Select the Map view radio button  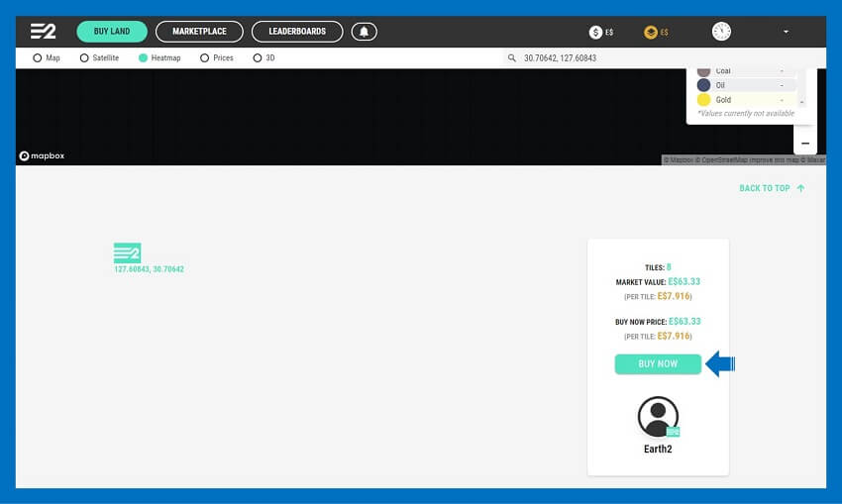[37, 58]
